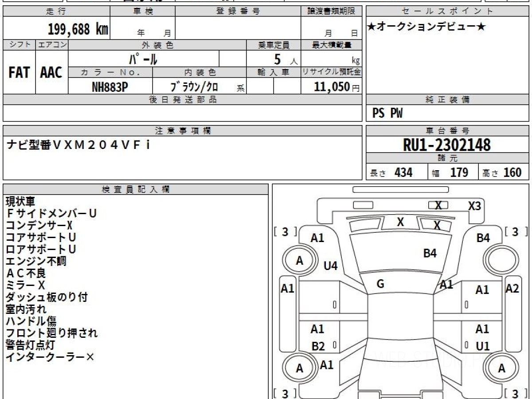Select the 警告灯点灯 note
The width and height of the screenshot is (532, 399).
tap(31, 345)
